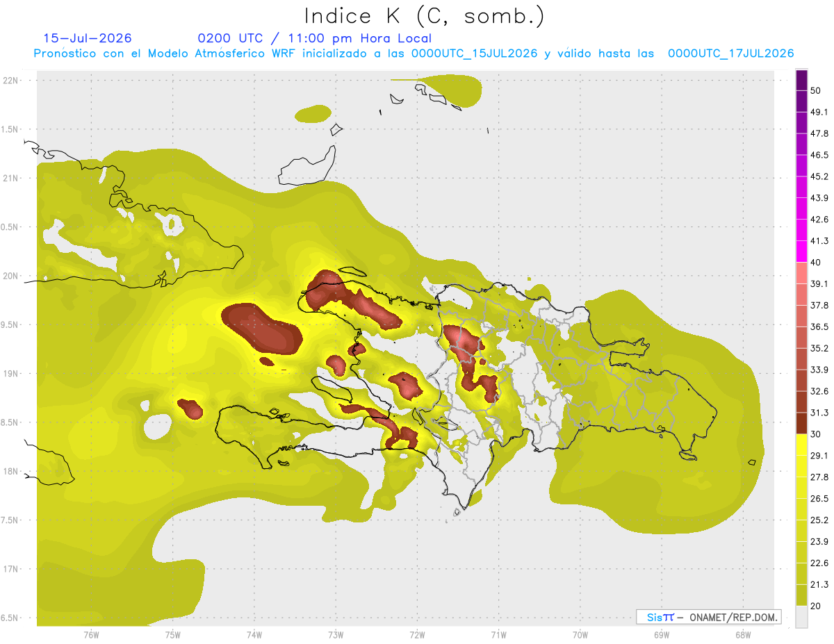834x644 pixels.
Task: Click the "46.5" value on the color scale
Action: 819,155
